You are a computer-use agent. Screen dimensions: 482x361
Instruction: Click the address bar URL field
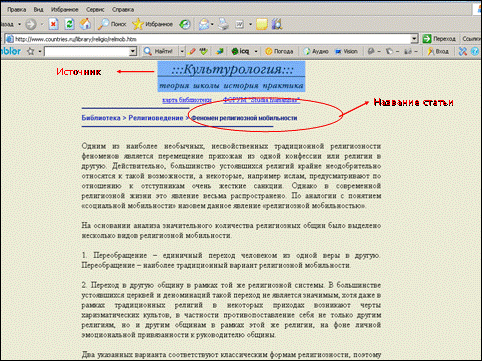point(212,39)
